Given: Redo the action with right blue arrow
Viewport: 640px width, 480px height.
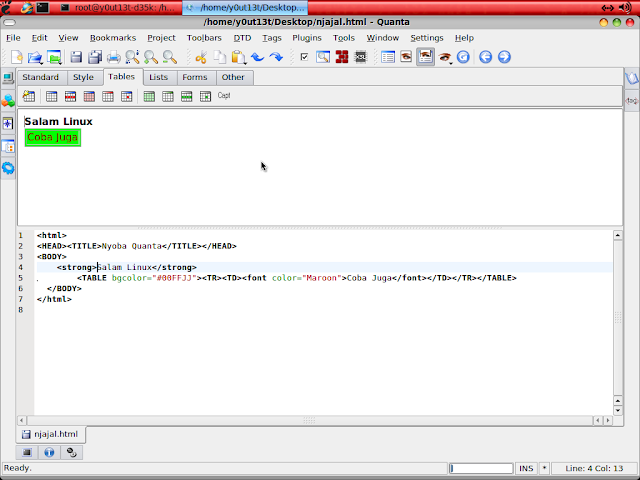Looking at the screenshot, I should point(276,57).
